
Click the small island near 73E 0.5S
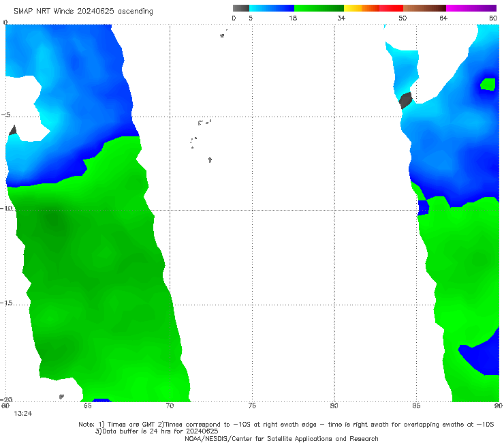click(x=222, y=35)
